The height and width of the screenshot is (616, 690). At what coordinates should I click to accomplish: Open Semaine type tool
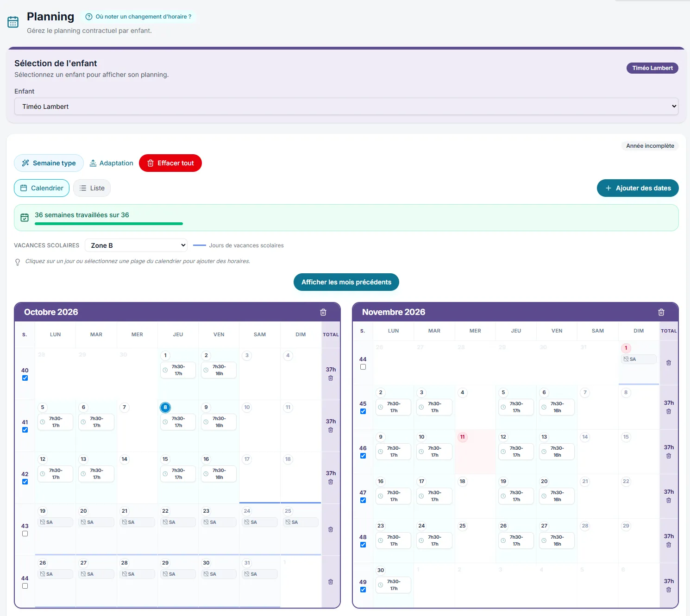click(x=49, y=163)
